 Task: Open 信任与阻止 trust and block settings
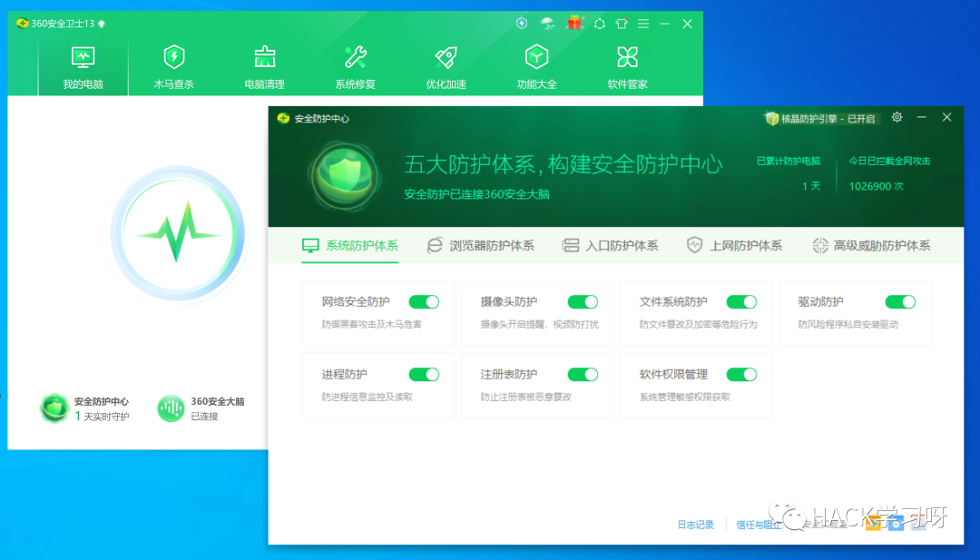coord(760,524)
